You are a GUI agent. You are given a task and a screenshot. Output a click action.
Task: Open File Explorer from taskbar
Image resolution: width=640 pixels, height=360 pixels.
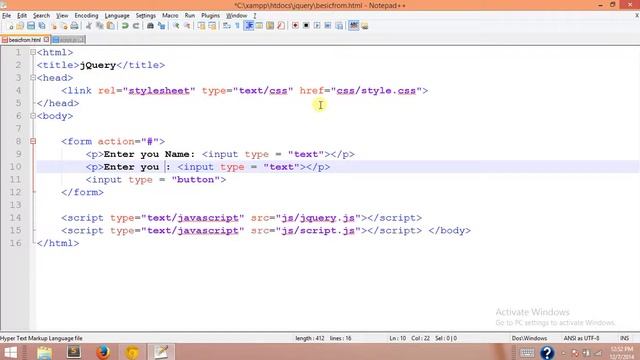pos(44,352)
